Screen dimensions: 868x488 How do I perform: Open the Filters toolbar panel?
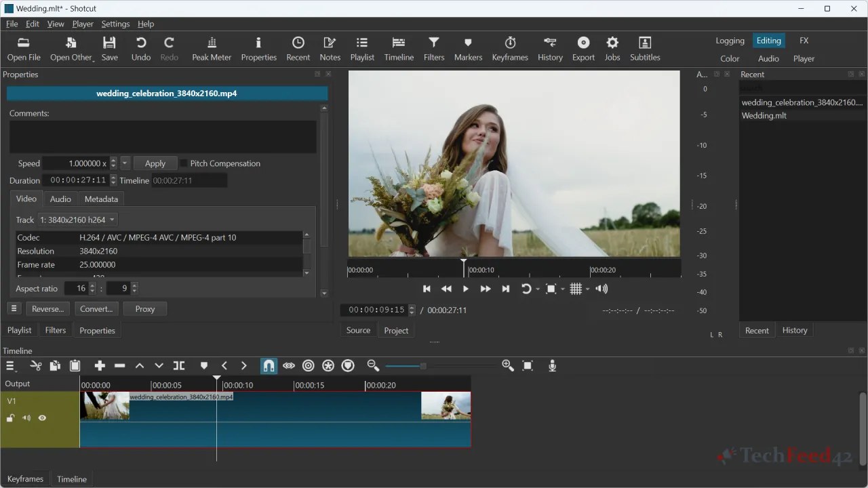point(434,49)
